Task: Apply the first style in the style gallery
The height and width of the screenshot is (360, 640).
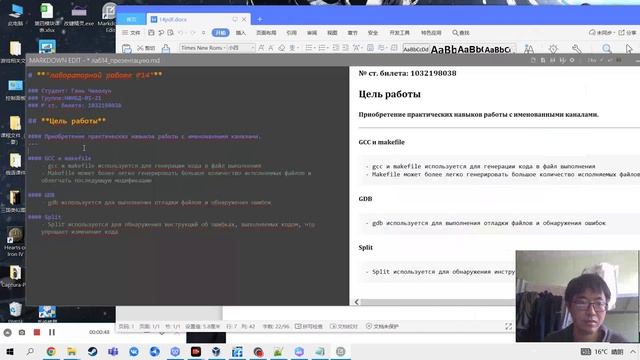Action: click(416, 49)
